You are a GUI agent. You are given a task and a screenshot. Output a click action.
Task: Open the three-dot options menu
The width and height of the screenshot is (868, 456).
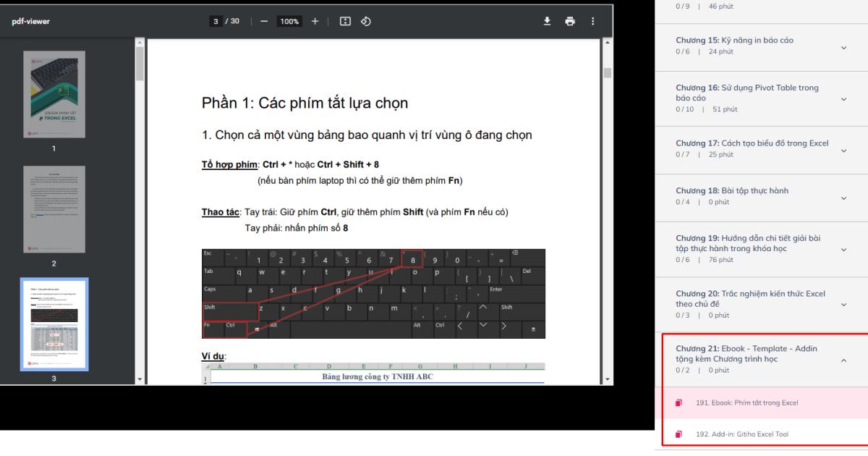592,22
